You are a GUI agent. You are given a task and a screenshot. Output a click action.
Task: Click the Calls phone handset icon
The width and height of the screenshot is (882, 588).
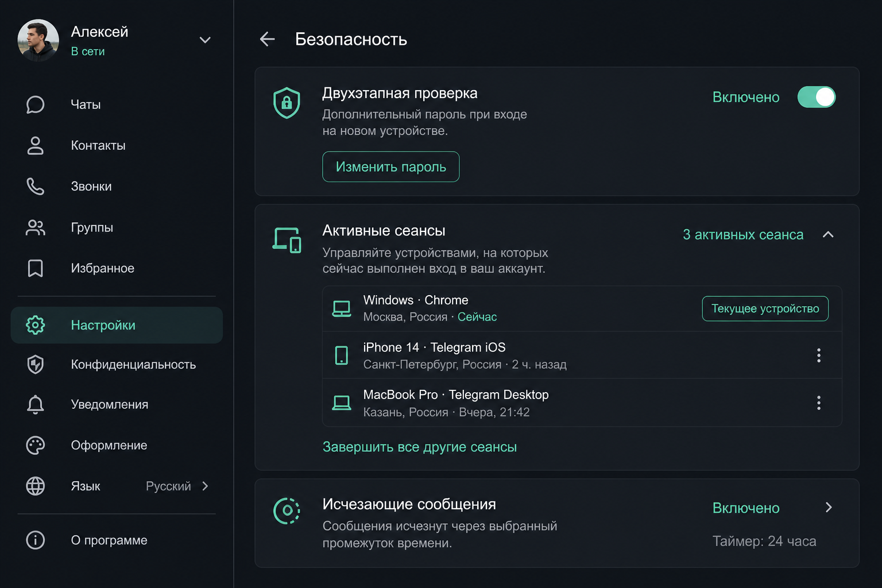[x=36, y=186]
